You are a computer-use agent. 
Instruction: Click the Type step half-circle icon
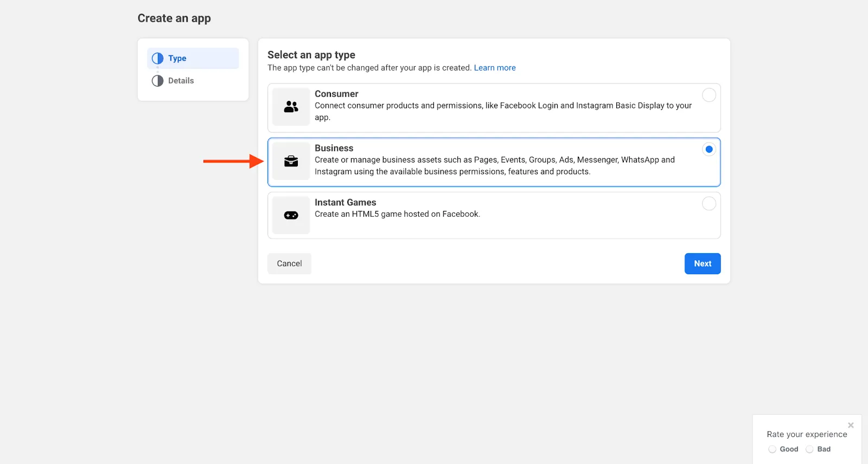[157, 59]
